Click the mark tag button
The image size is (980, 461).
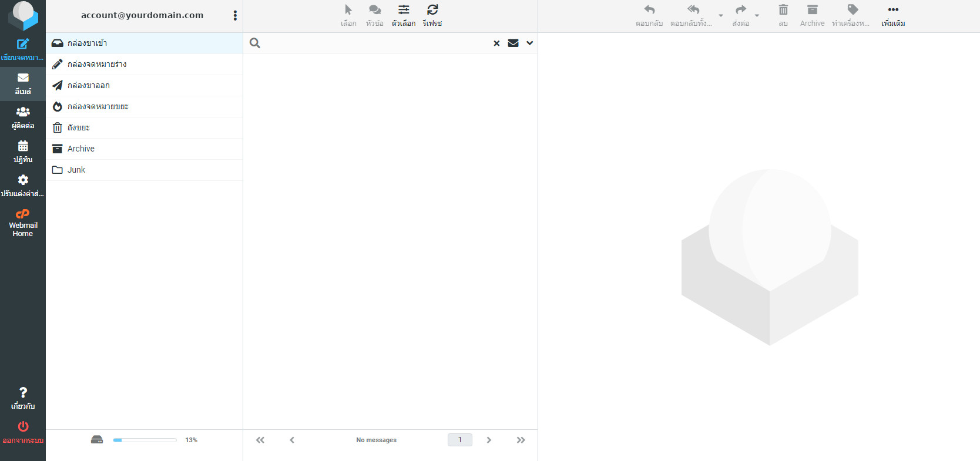click(x=851, y=16)
